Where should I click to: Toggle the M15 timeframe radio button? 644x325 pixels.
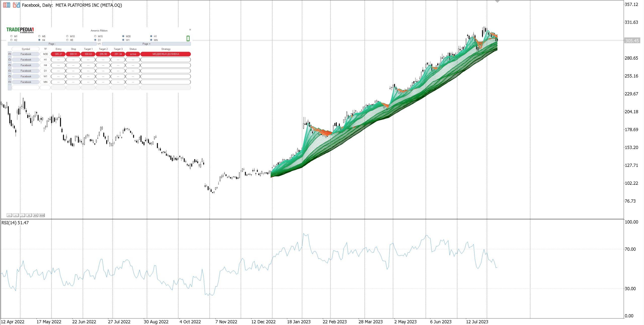click(x=95, y=36)
